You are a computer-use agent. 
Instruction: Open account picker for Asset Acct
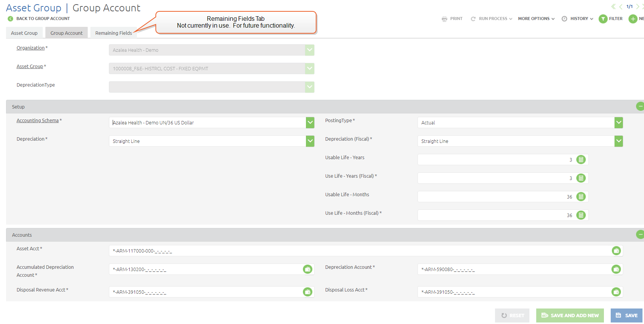(x=616, y=251)
